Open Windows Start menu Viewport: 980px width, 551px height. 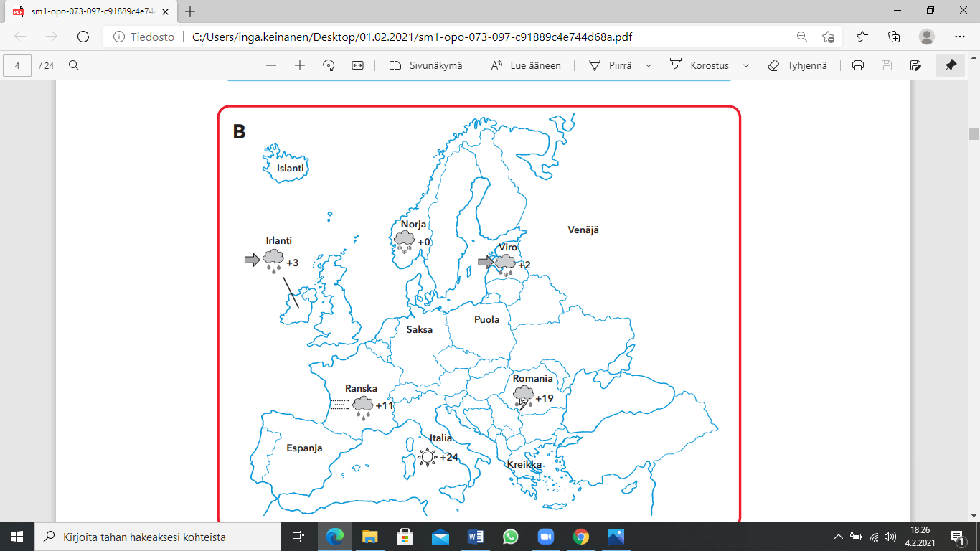click(17, 537)
